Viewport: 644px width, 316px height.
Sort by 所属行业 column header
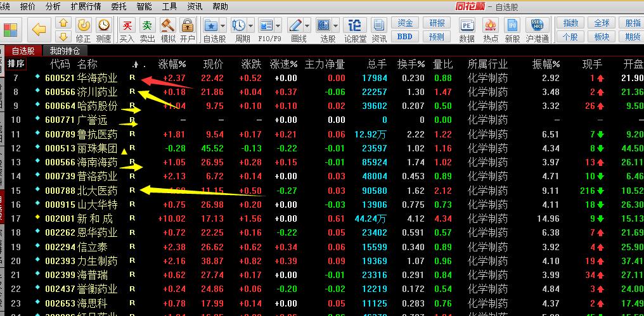tap(487, 65)
